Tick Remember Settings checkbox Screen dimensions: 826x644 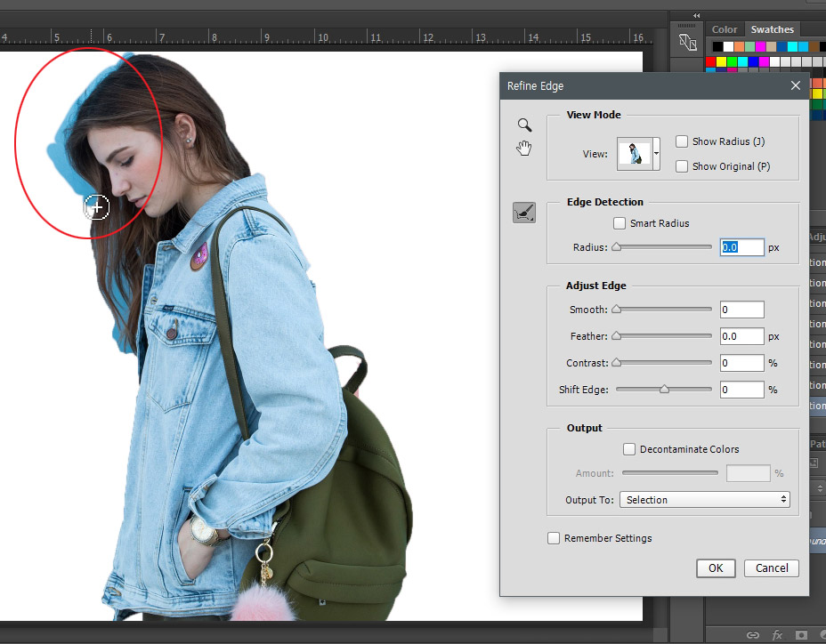click(554, 538)
